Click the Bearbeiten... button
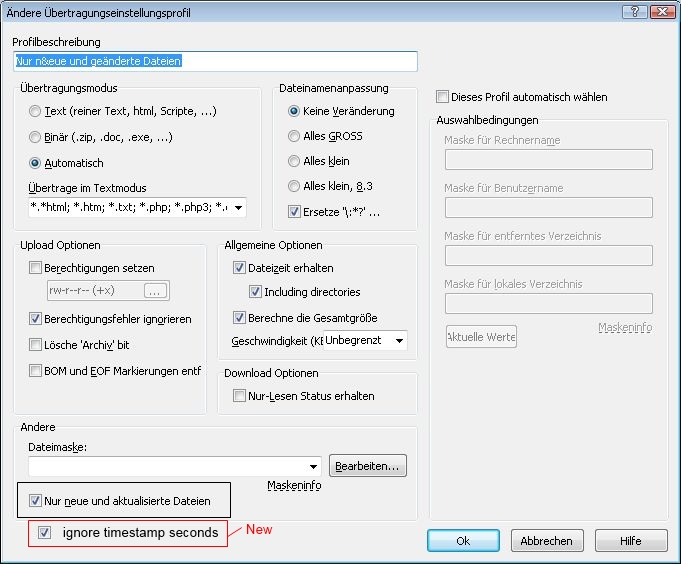The image size is (681, 564). pos(368,466)
